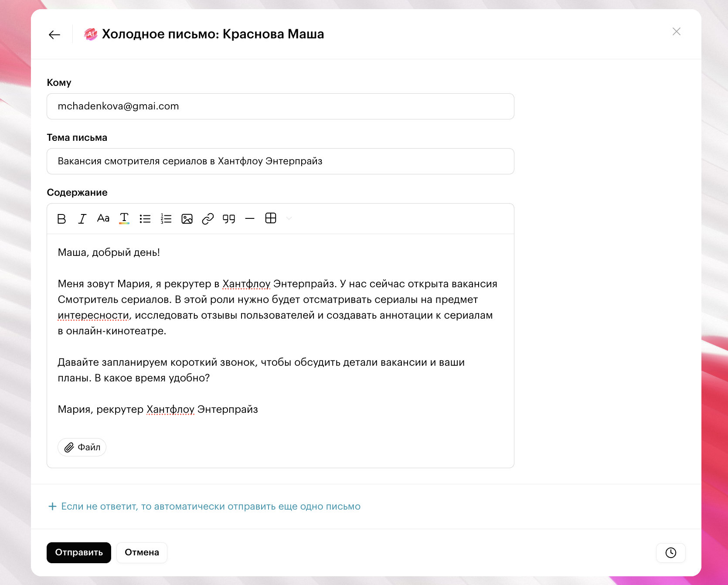Insert a numbered list
Image resolution: width=728 pixels, height=585 pixels.
(166, 219)
